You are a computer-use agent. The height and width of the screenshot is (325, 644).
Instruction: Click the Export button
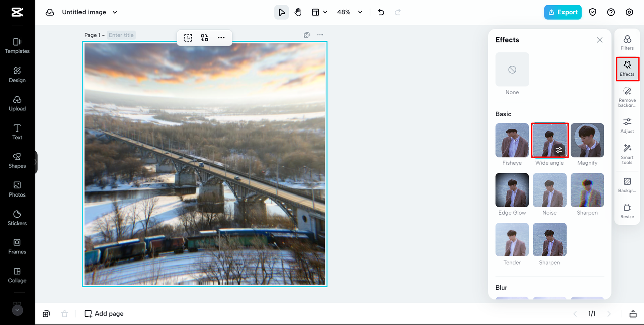click(563, 12)
